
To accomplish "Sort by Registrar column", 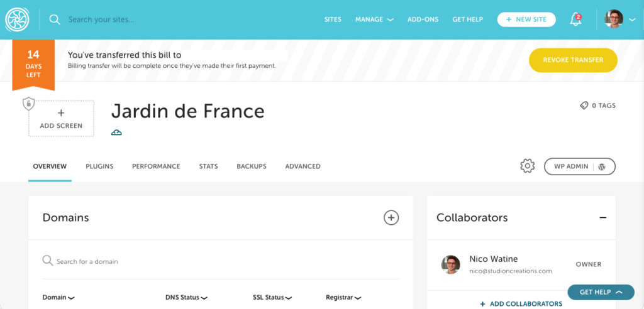I will [343, 298].
